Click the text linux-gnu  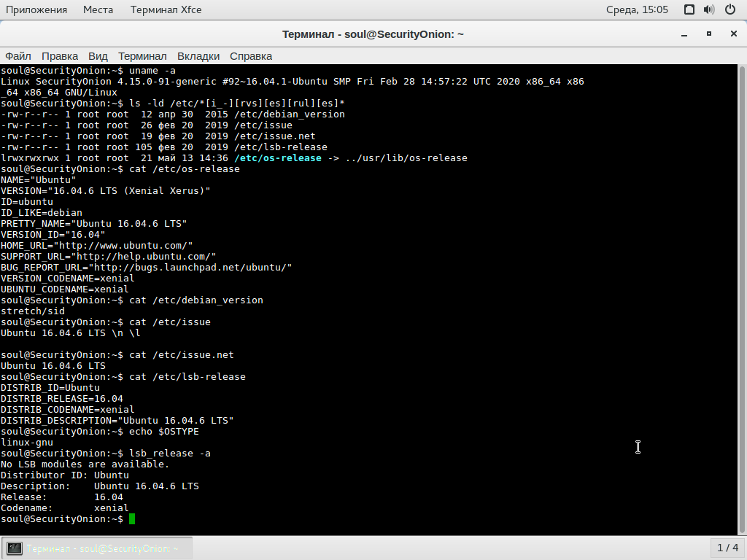27,443
